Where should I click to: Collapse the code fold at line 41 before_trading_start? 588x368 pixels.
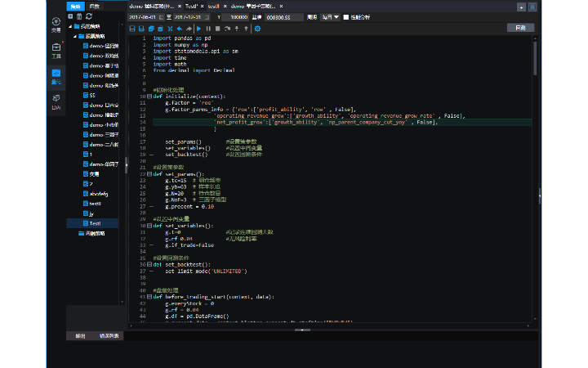click(x=149, y=297)
